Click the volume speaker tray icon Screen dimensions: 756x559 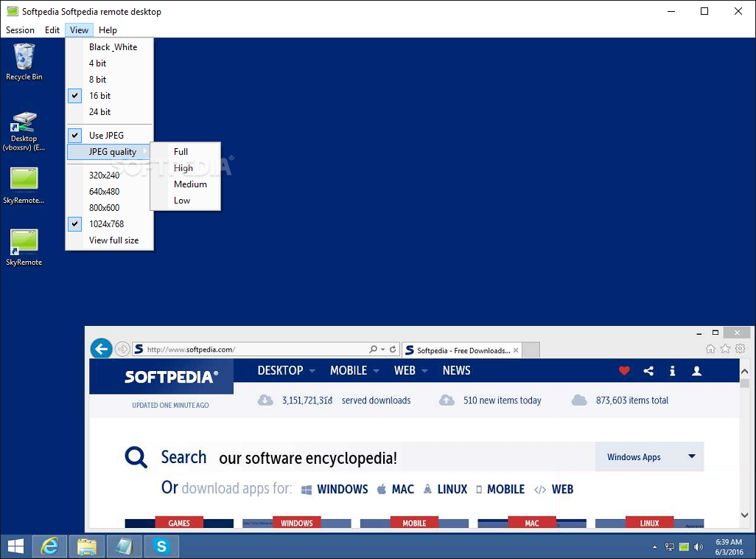click(x=698, y=547)
